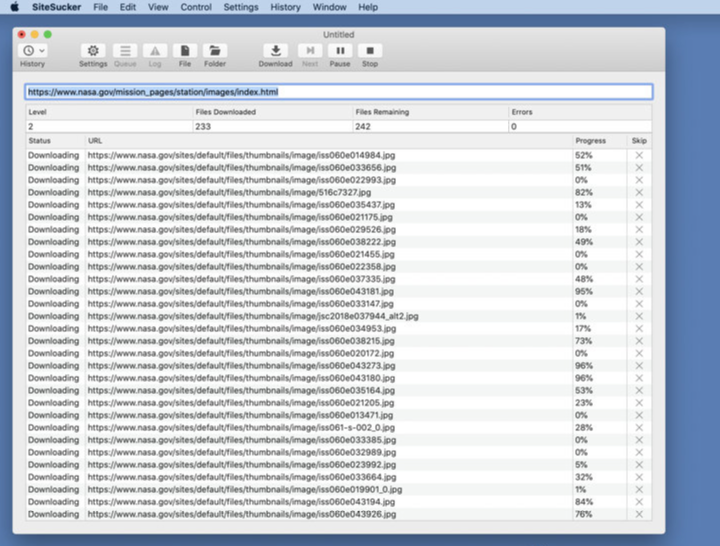Open the Control menu
The width and height of the screenshot is (720, 546).
[x=196, y=7]
